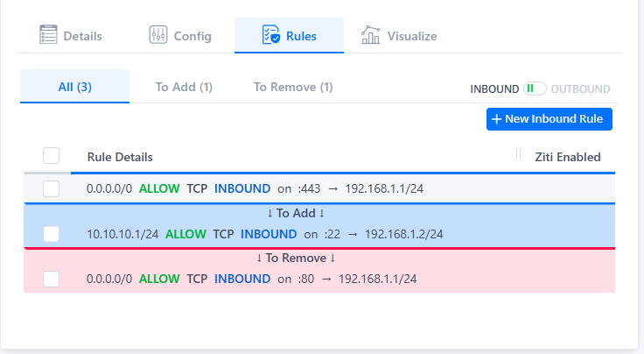Click the OUTBOUND label next to toggle
This screenshot has width=644, height=354.
pyautogui.click(x=580, y=88)
